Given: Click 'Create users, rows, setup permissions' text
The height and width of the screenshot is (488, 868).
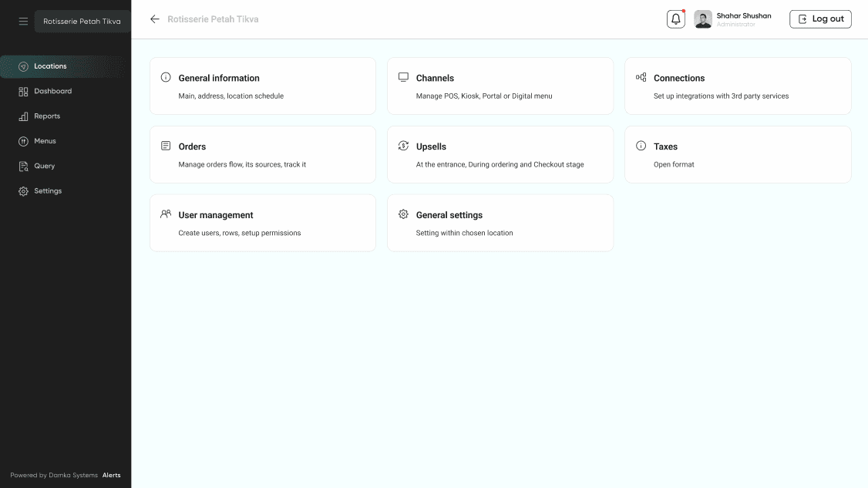Looking at the screenshot, I should [239, 233].
